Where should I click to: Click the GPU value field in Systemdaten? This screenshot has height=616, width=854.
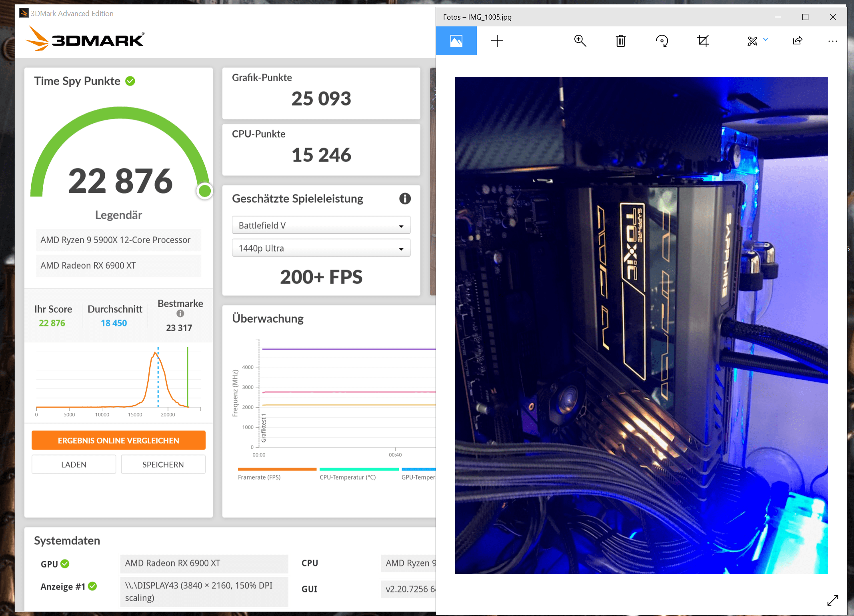coord(204,563)
